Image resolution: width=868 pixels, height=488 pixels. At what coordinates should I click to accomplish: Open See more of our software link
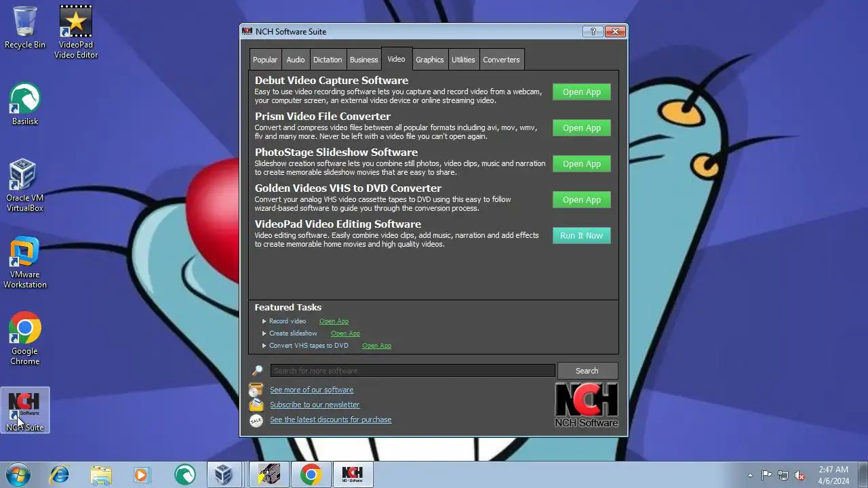pos(311,390)
